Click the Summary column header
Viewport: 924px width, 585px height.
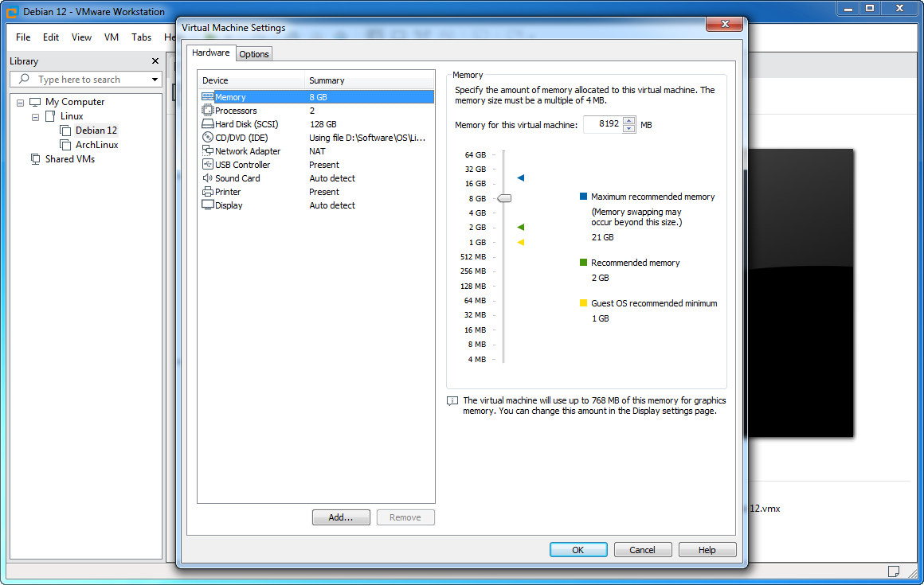[x=370, y=80]
